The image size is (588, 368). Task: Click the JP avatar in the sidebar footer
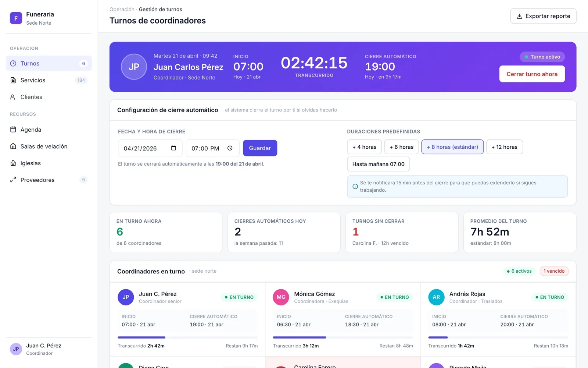(16, 349)
